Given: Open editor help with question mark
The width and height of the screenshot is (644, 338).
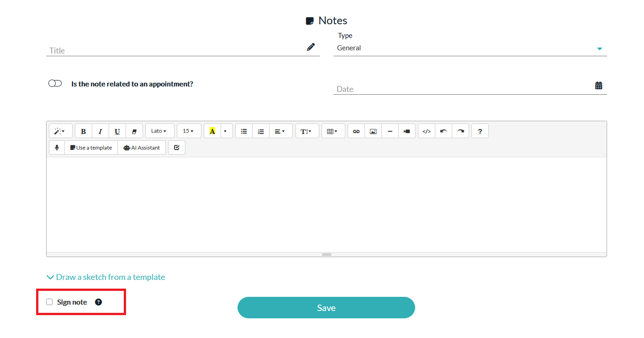Looking at the screenshot, I should pyautogui.click(x=480, y=131).
